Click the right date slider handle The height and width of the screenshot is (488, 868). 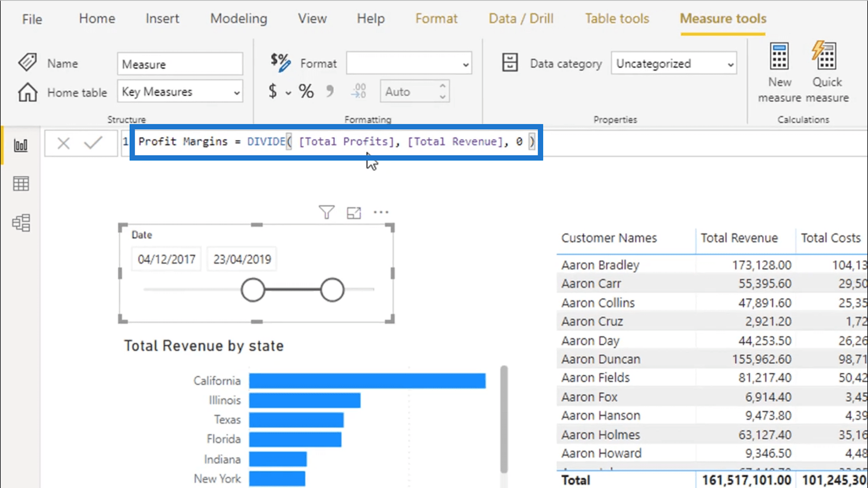pos(332,290)
